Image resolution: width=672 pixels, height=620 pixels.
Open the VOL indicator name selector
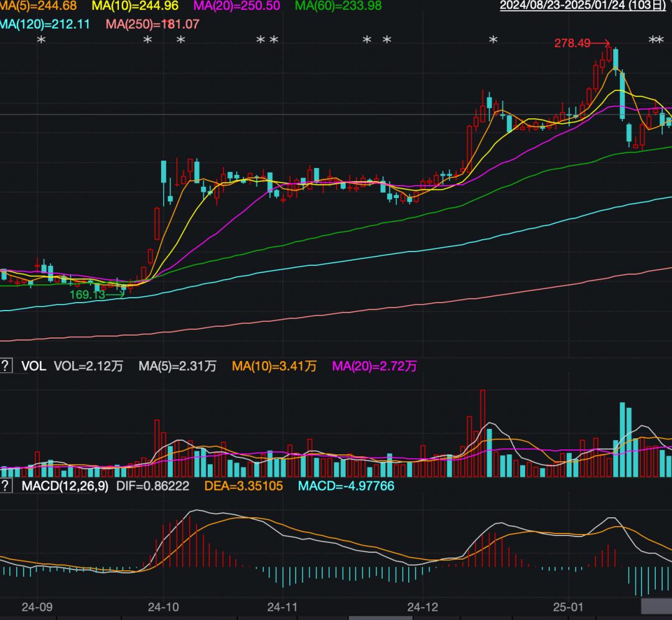(34, 366)
